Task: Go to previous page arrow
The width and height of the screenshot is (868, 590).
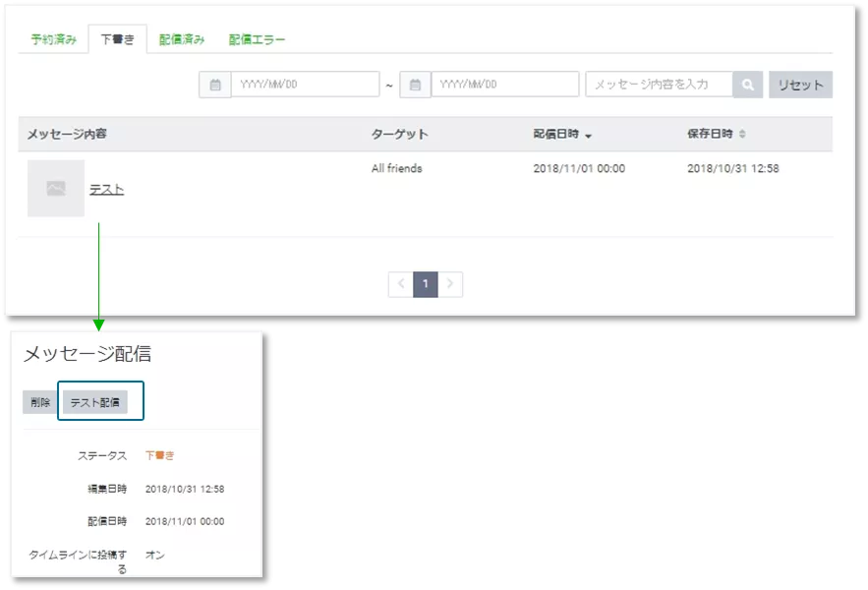Action: [x=400, y=284]
